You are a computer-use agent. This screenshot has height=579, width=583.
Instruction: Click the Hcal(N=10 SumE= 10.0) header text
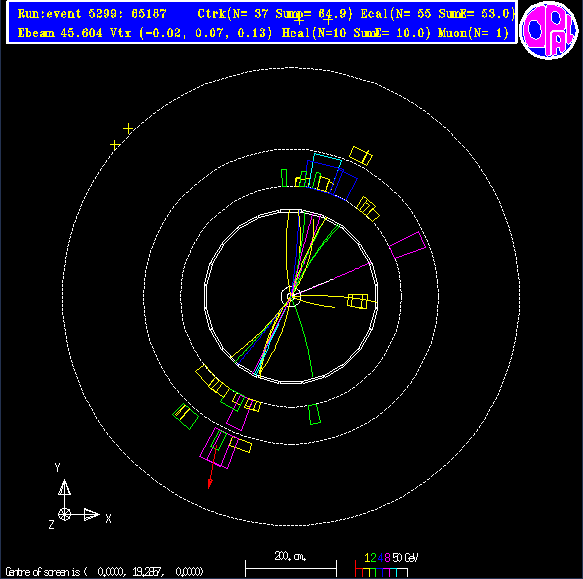[356, 33]
